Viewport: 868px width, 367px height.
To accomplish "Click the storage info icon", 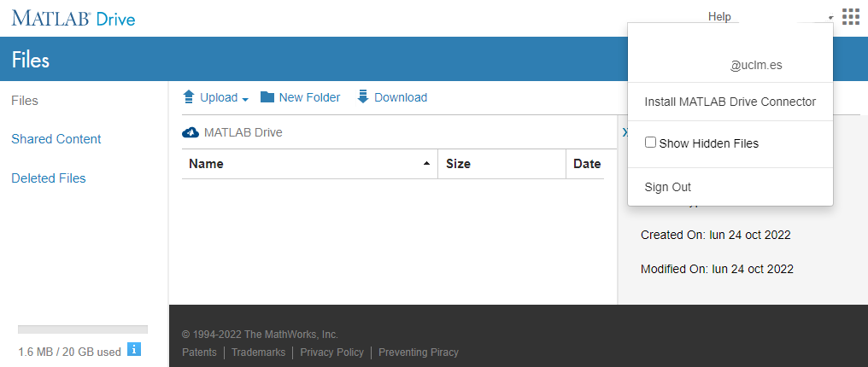I will (133, 349).
